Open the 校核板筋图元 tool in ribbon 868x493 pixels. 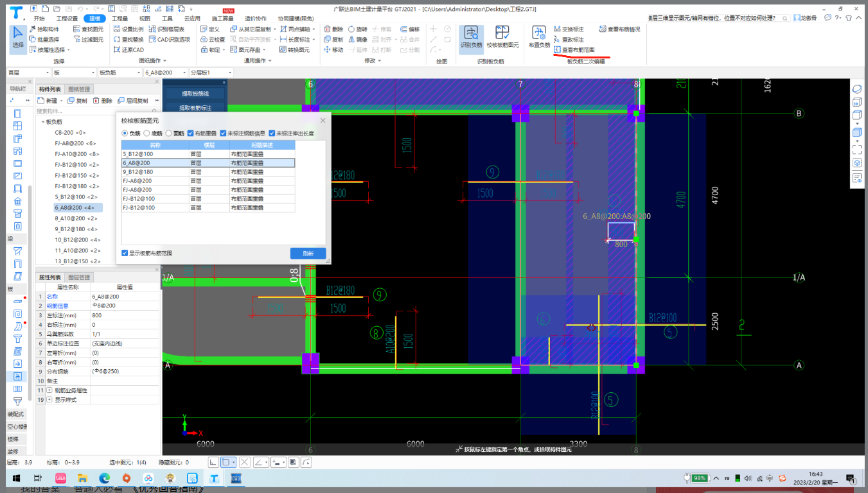pos(502,37)
